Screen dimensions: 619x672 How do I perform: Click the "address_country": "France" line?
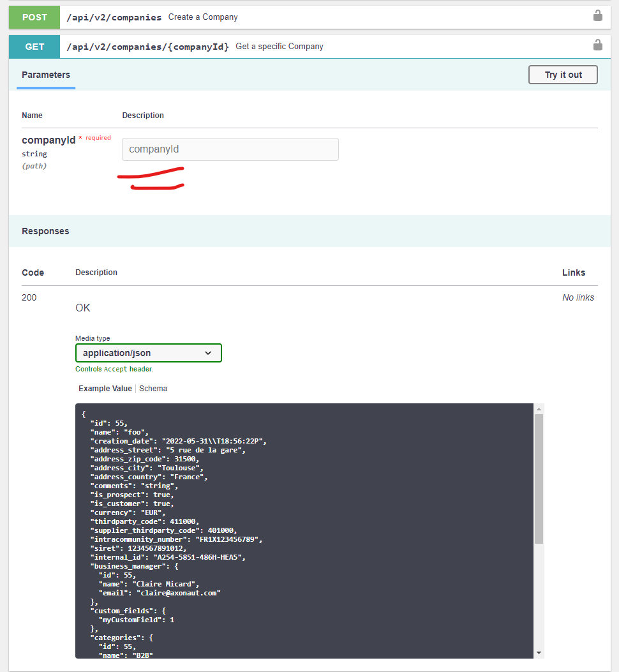149,477
